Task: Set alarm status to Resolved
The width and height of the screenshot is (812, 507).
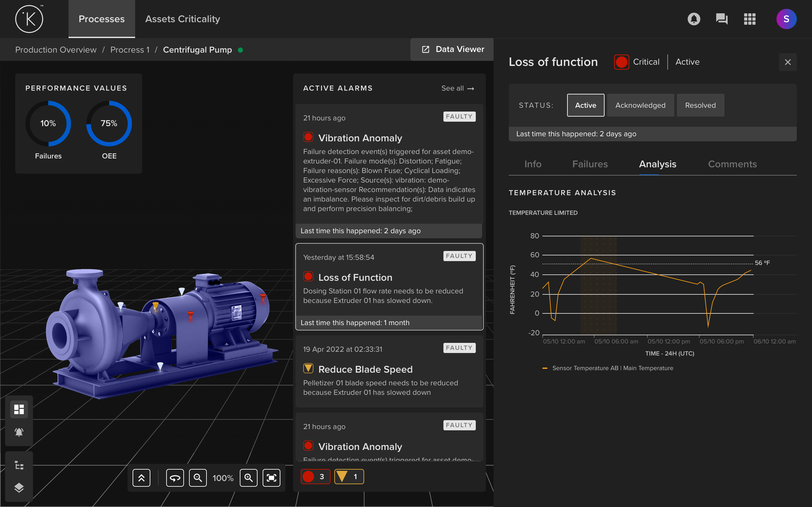Action: click(700, 105)
